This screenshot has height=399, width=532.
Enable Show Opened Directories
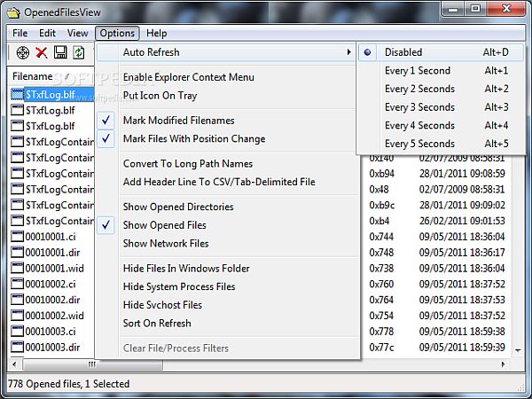(x=227, y=207)
